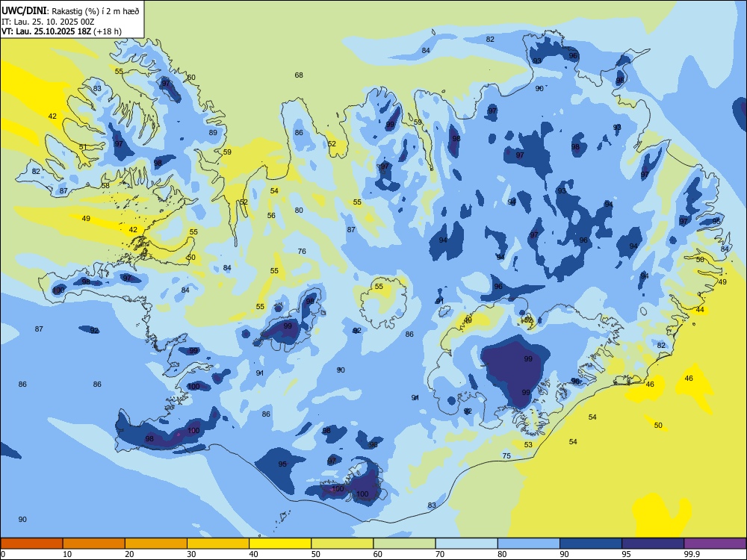Image resolution: width=747 pixels, height=560 pixels.
Task: Click the humidity value '76' on the map
Action: [302, 251]
